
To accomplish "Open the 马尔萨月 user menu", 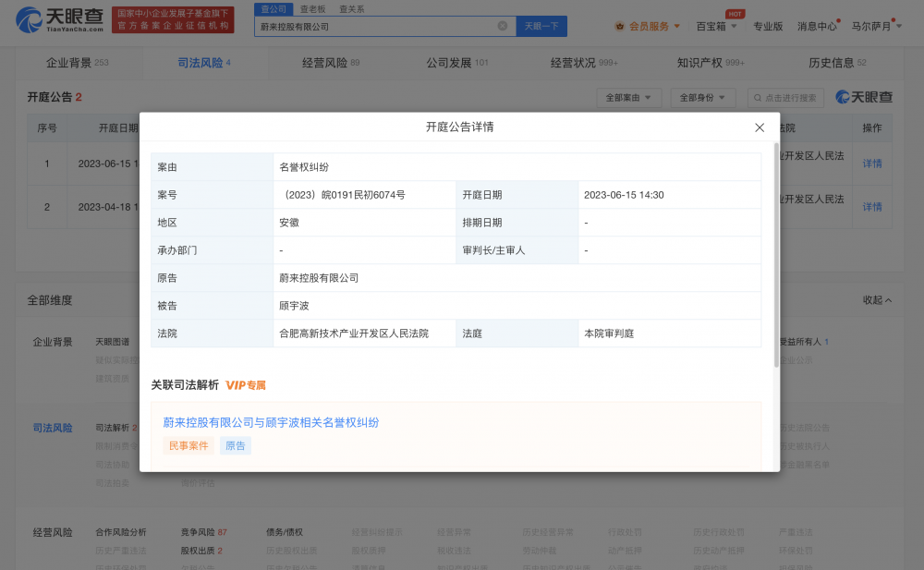I will 876,27.
